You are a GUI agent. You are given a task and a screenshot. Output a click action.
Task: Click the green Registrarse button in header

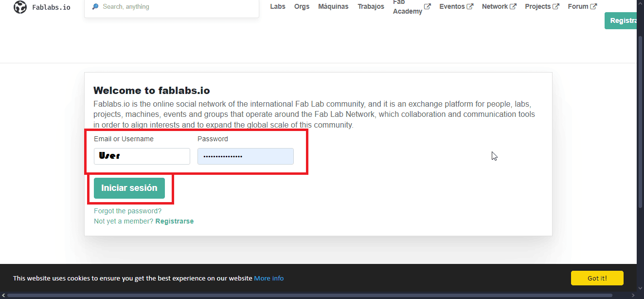coord(621,21)
